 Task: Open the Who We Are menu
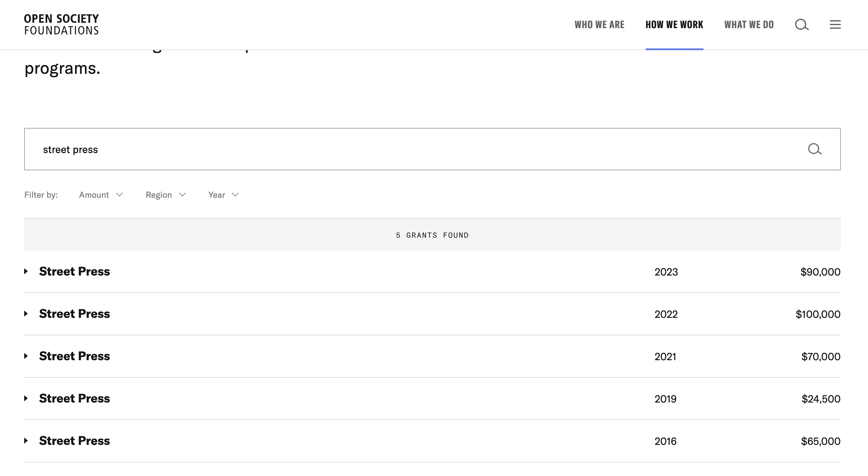[599, 24]
